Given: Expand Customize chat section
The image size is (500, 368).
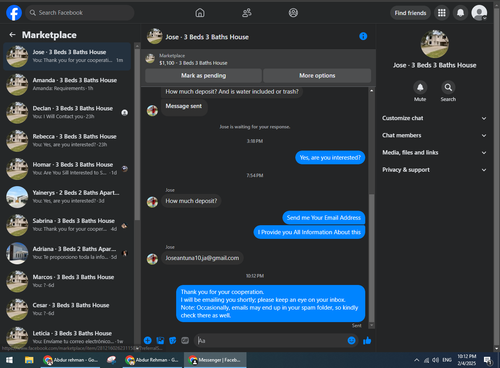Looking at the screenshot, I should click(434, 118).
